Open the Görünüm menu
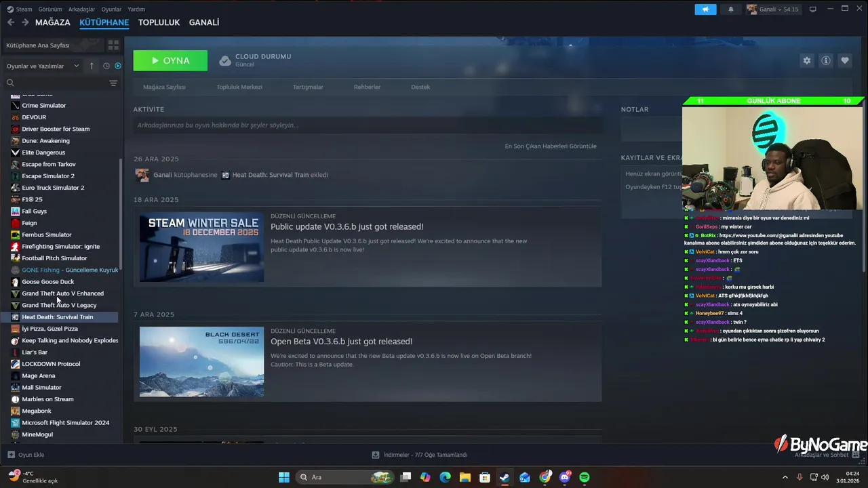 pos(50,9)
